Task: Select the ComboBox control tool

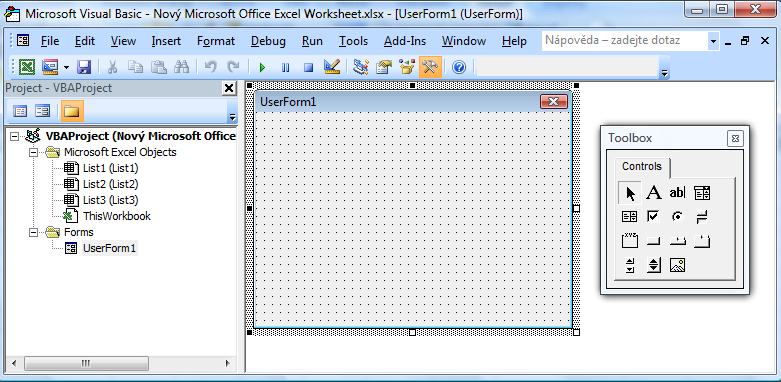Action: pyautogui.click(x=702, y=193)
